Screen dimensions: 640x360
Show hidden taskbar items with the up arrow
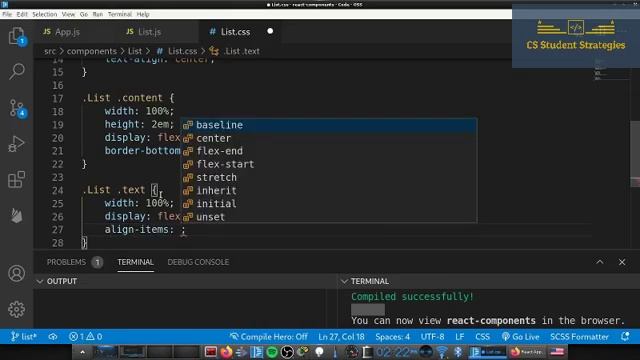pos(82,352)
